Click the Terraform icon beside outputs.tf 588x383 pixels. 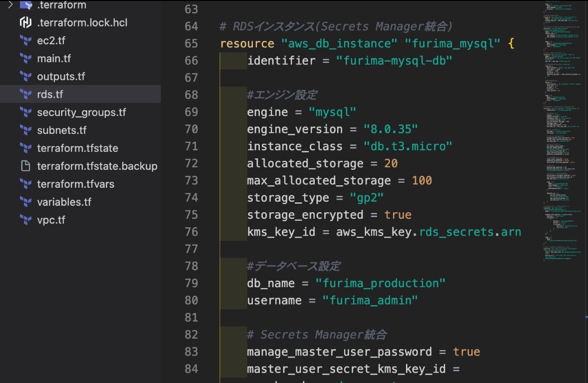[25, 76]
